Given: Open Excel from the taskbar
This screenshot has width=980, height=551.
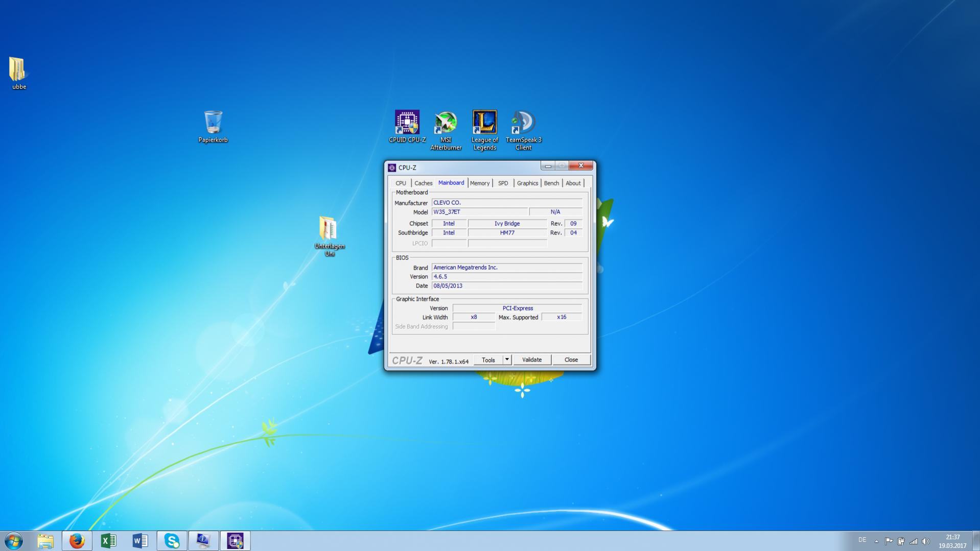Looking at the screenshot, I should tap(109, 541).
